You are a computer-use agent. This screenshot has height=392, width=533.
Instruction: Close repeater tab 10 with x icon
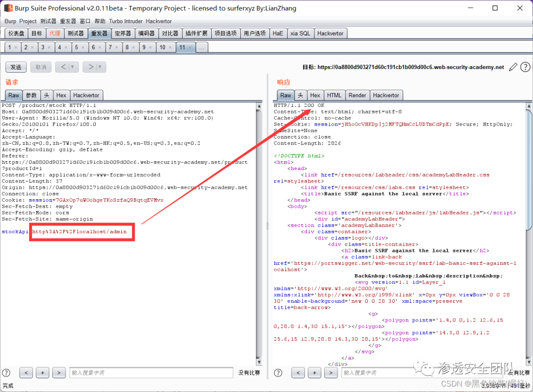pyautogui.click(x=170, y=47)
